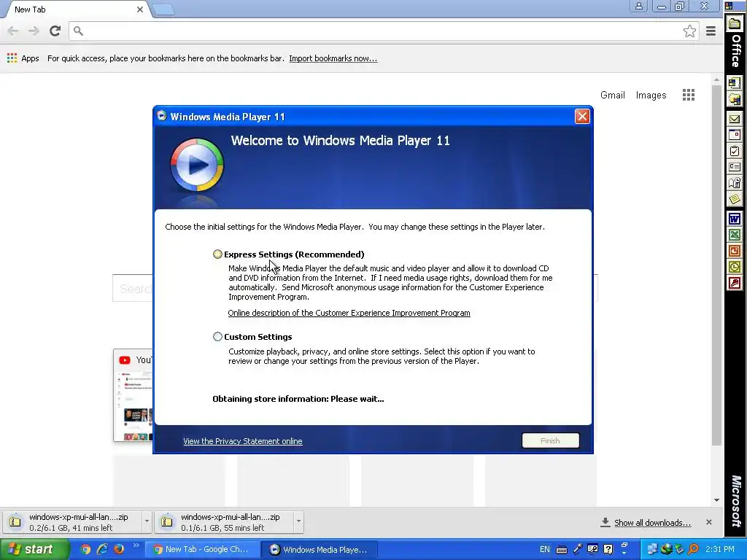Open Images link on new tab page
The height and width of the screenshot is (560, 747).
651,95
